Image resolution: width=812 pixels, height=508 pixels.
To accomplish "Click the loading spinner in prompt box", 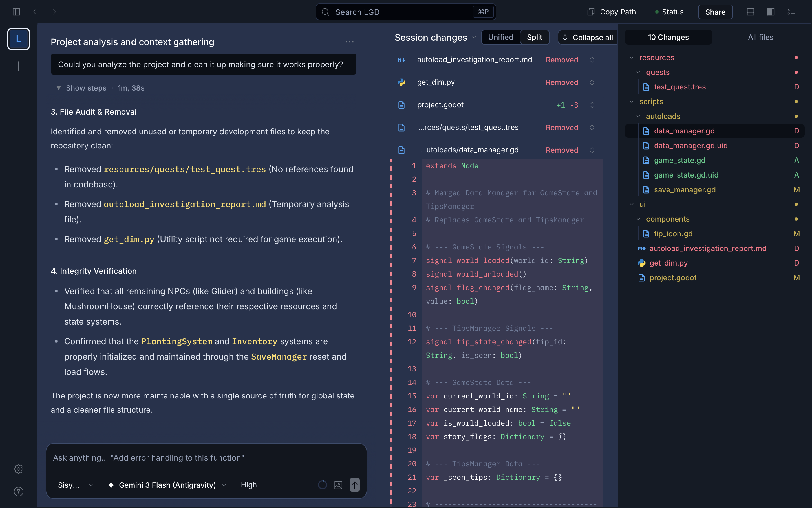I will [x=322, y=485].
